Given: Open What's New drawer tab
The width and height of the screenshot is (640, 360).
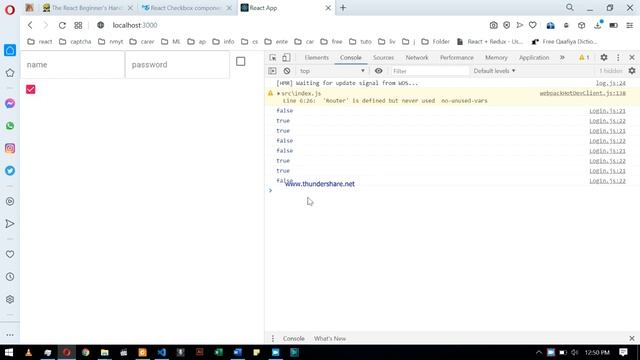Looking at the screenshot, I should coord(330,338).
